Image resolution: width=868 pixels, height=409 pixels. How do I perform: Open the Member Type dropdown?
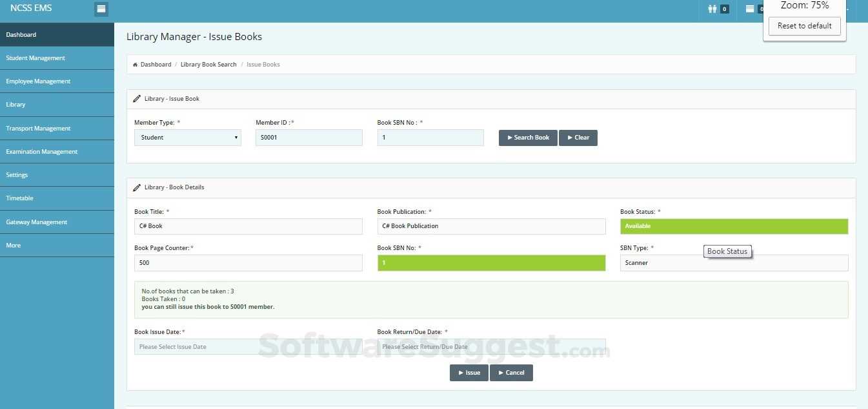tap(188, 138)
